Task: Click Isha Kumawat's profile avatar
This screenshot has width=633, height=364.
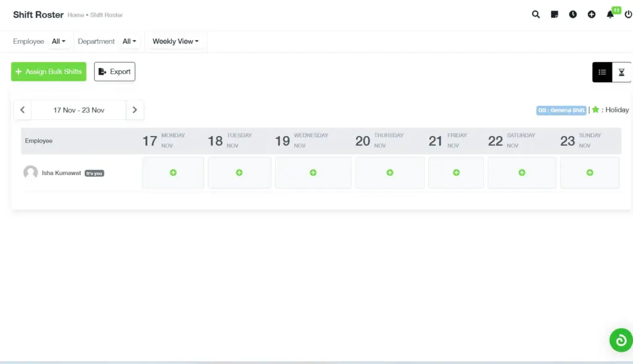Action: [x=30, y=172]
